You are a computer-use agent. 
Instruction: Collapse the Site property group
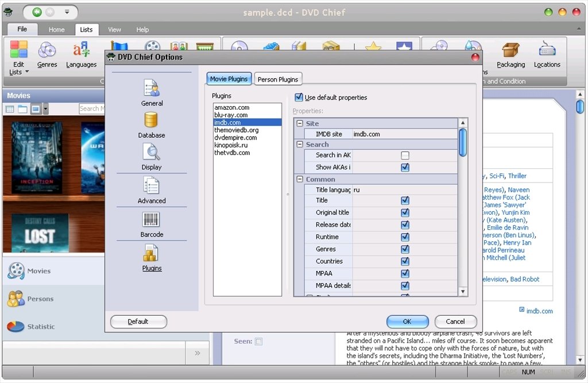pyautogui.click(x=300, y=123)
